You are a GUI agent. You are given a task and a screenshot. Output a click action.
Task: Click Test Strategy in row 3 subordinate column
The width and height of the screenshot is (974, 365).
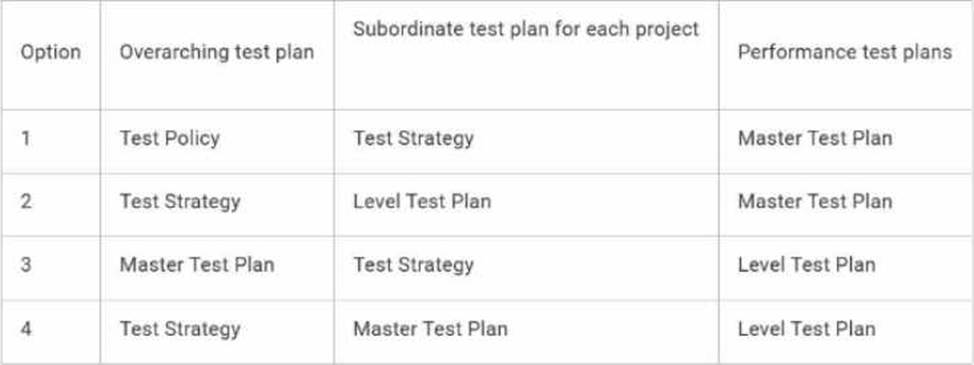[x=414, y=265]
